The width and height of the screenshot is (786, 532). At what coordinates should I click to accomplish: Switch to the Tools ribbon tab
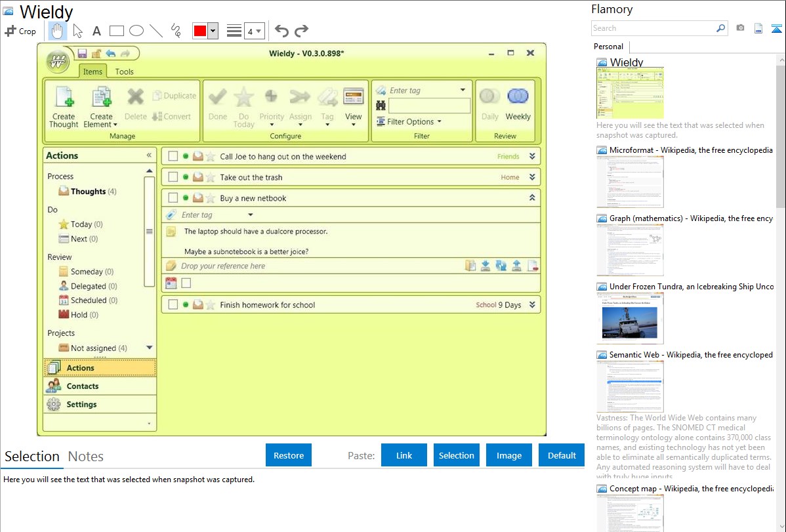coord(124,72)
